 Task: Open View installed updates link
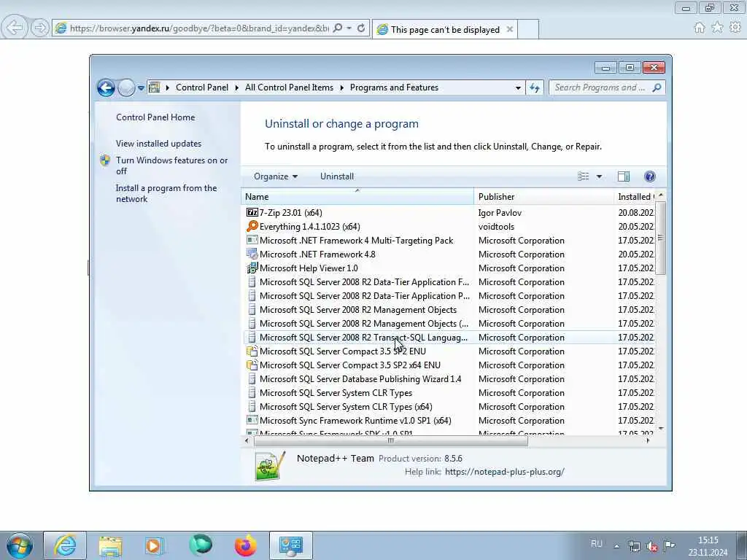pos(158,144)
